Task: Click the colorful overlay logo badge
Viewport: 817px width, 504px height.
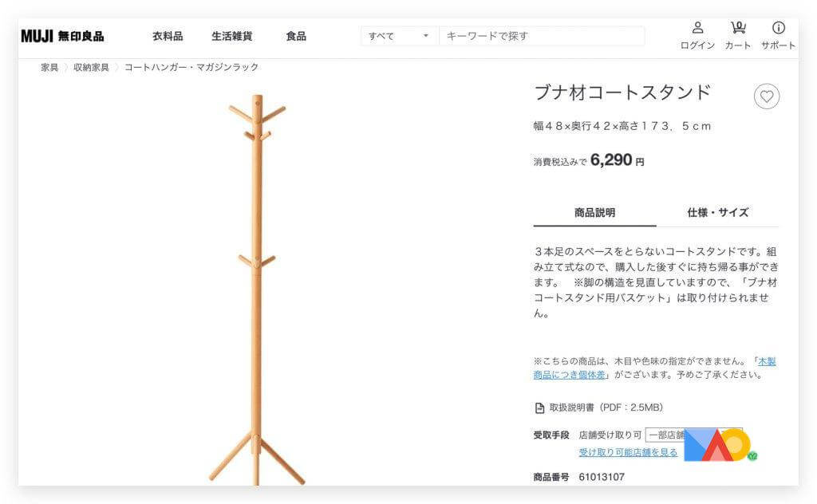Action: pos(720,445)
